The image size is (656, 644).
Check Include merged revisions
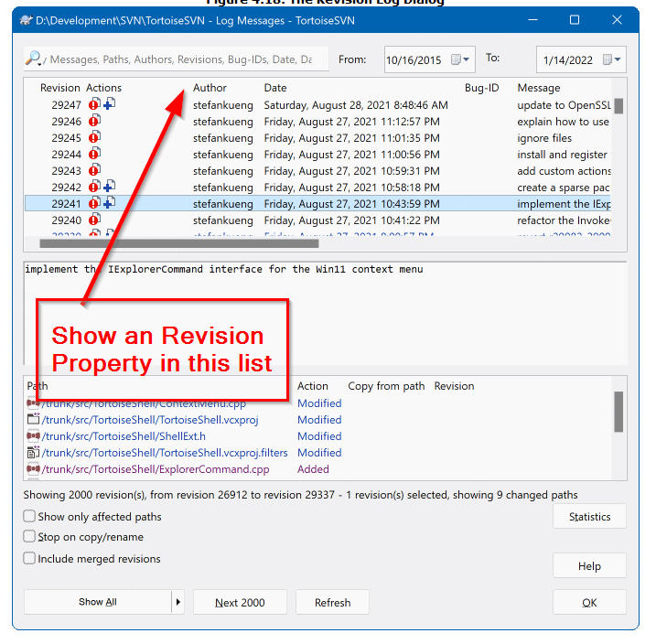[29, 558]
